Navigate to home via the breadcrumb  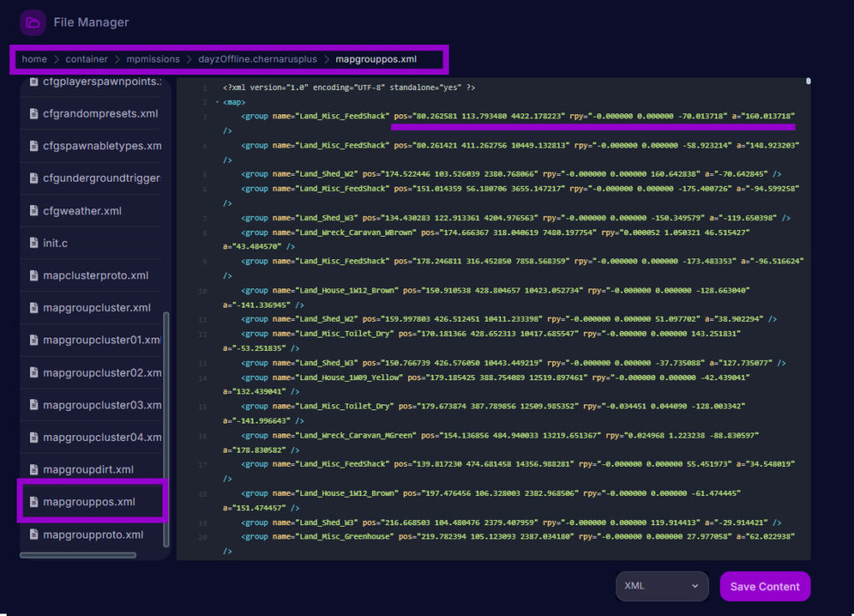34,59
